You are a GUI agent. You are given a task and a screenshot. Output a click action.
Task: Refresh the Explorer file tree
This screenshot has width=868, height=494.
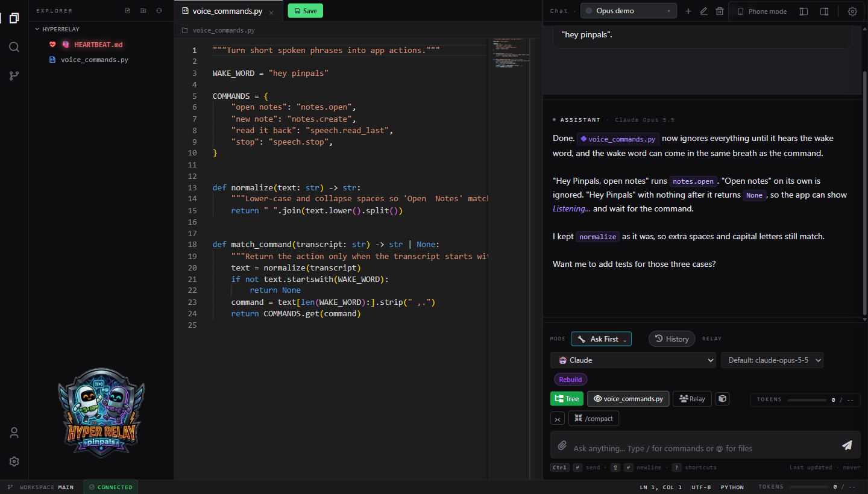pyautogui.click(x=159, y=11)
